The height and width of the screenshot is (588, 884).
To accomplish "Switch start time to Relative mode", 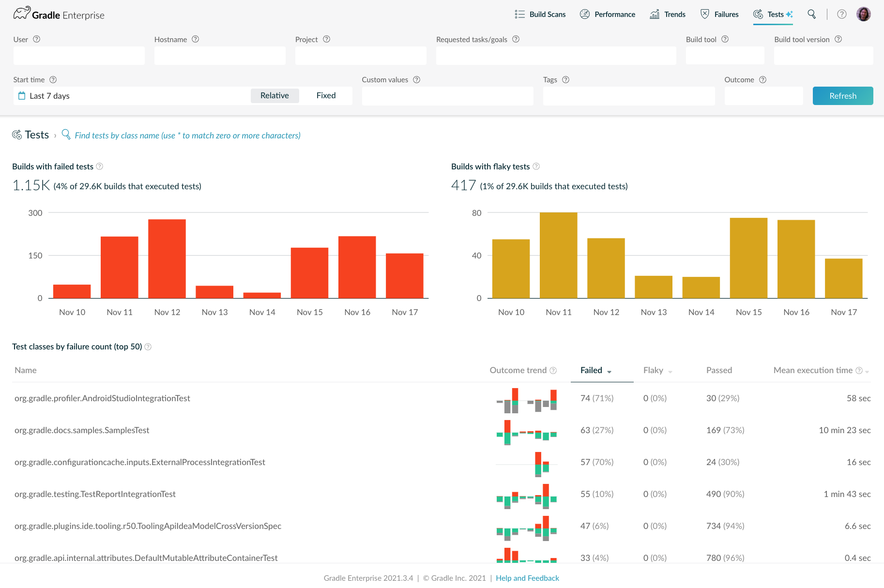I will click(274, 96).
